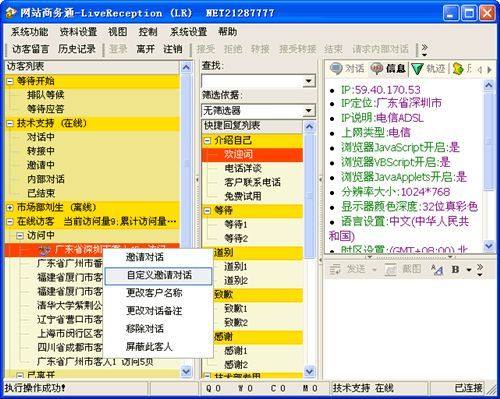Open 控制 menu
The width and height of the screenshot is (500, 399).
click(x=148, y=32)
